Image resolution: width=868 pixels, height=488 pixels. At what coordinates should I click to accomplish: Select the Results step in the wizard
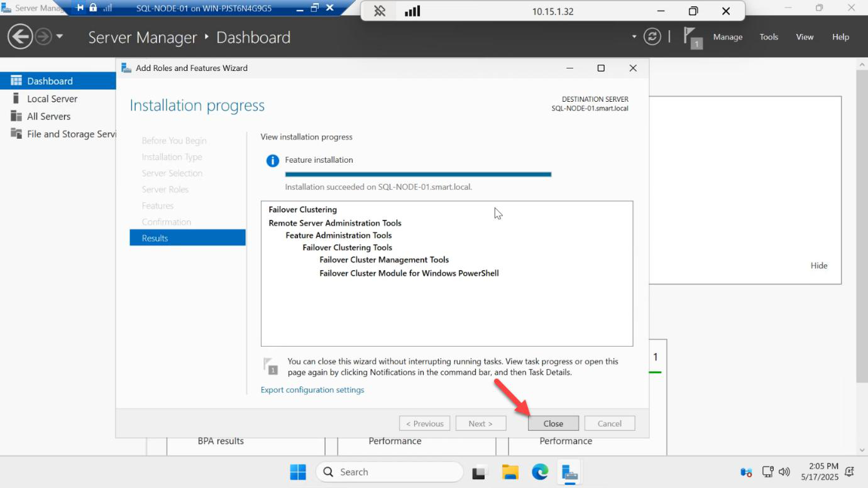point(187,237)
